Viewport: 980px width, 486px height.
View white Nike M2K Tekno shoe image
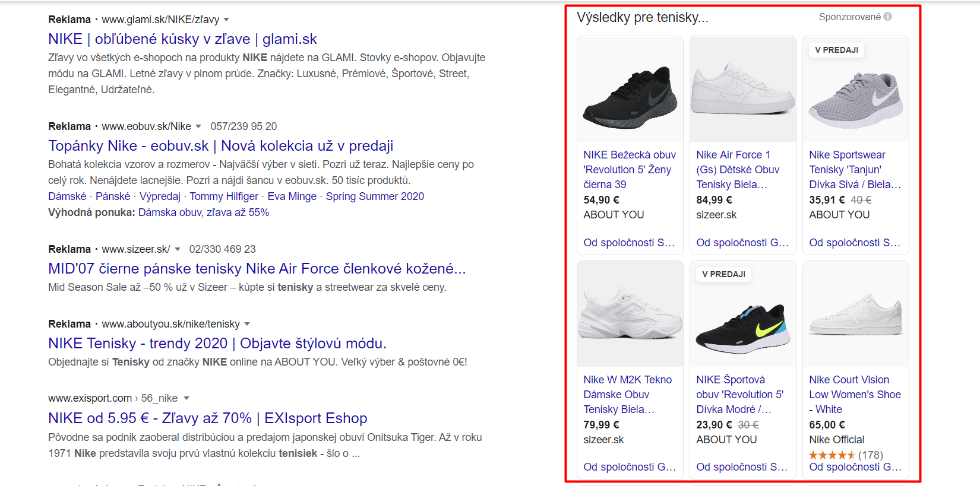coord(630,314)
